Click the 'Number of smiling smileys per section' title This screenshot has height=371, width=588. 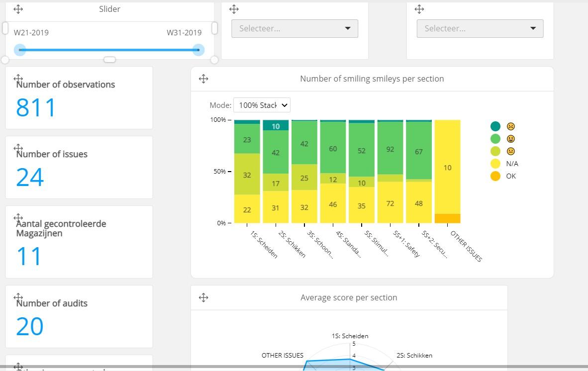[372, 79]
